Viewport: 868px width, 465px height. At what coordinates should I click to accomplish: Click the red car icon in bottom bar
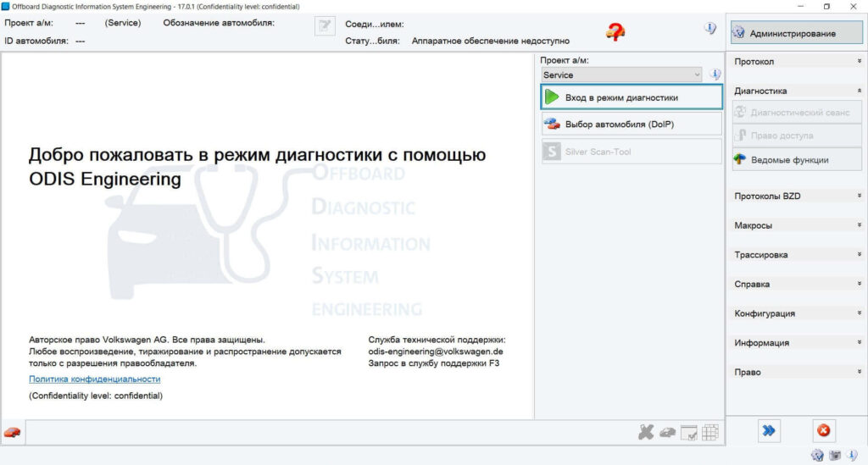pos(12,432)
